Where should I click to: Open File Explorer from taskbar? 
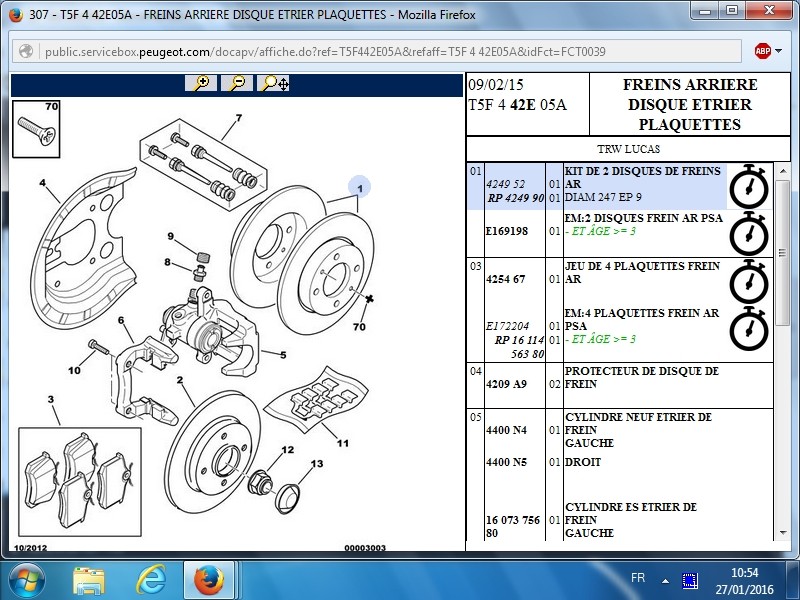pyautogui.click(x=89, y=581)
